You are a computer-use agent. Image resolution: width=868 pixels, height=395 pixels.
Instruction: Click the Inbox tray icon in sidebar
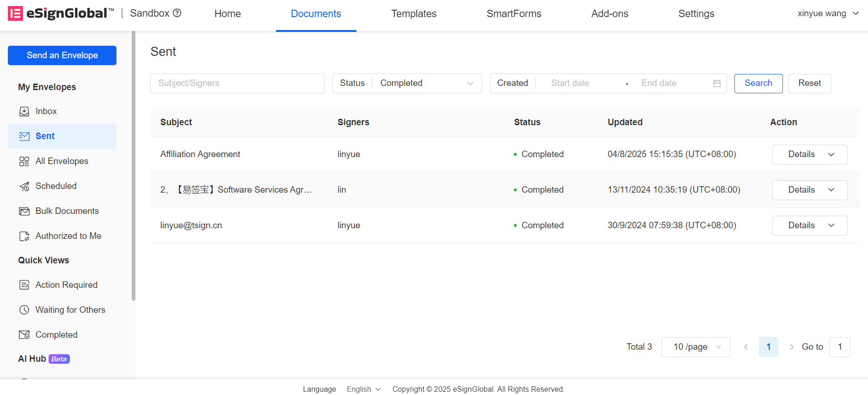pos(24,111)
